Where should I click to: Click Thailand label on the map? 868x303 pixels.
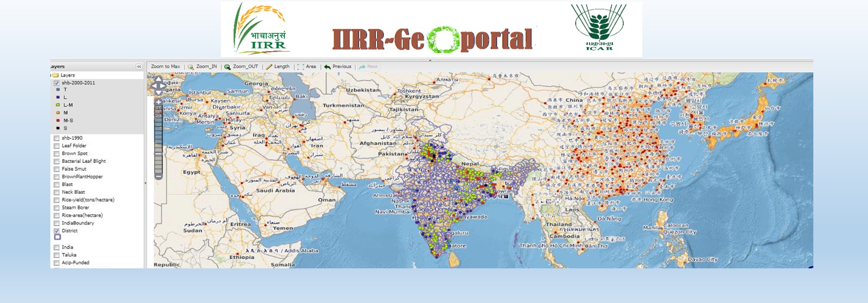point(559,225)
